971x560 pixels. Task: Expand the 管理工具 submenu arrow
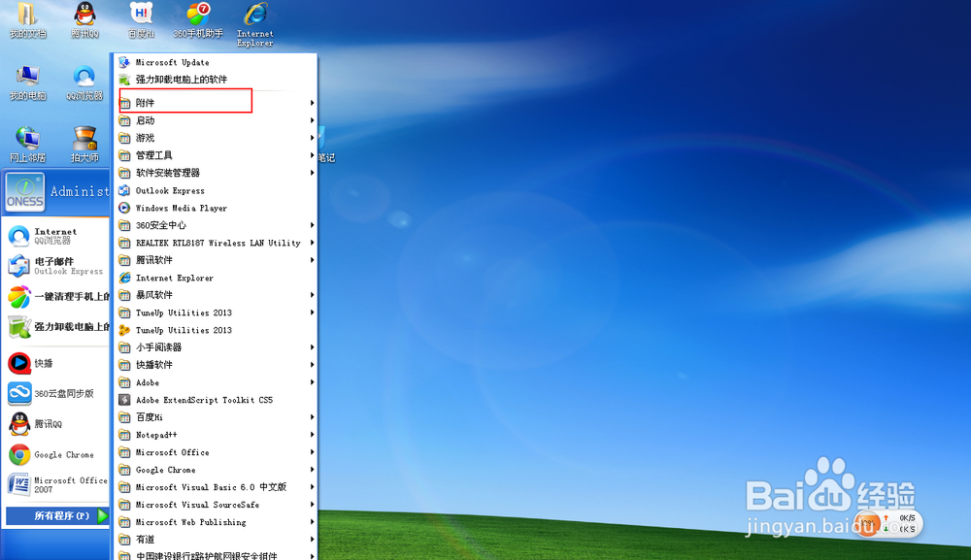pyautogui.click(x=312, y=155)
